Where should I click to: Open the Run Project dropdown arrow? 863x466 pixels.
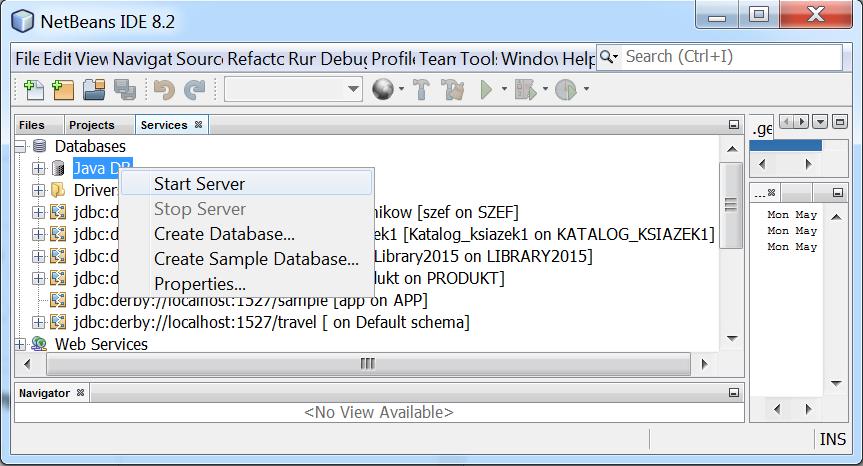tap(504, 89)
